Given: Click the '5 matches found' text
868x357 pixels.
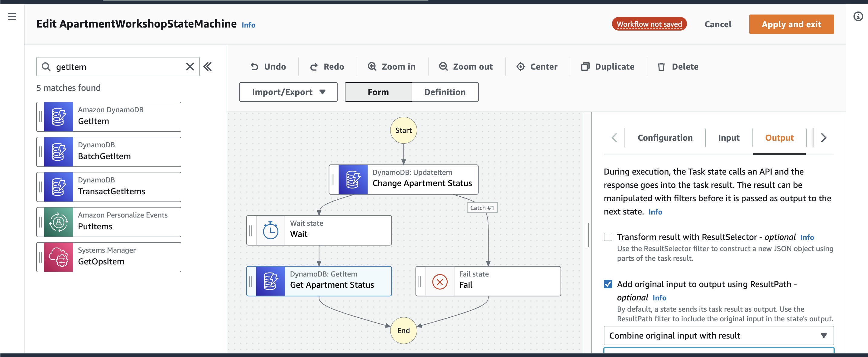Looking at the screenshot, I should coord(68,88).
